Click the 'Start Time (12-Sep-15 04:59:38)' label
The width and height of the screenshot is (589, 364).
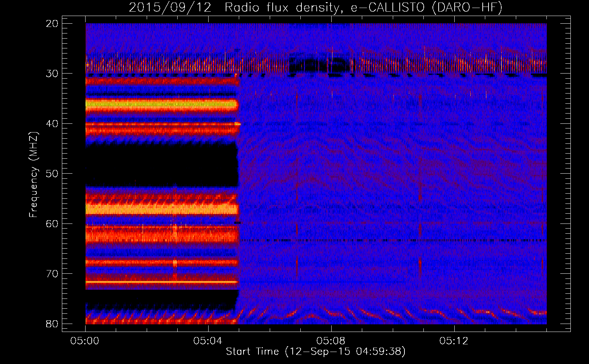pos(316,352)
